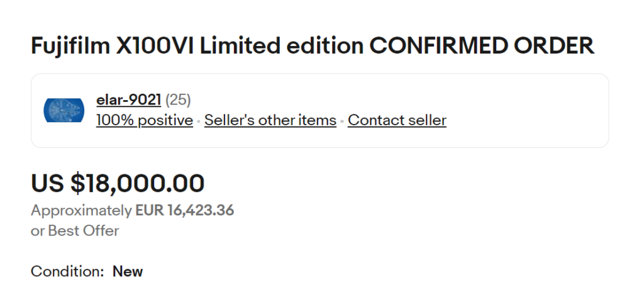The image size is (644, 287).
Task: Click the (25) feedback score
Action: (x=178, y=99)
